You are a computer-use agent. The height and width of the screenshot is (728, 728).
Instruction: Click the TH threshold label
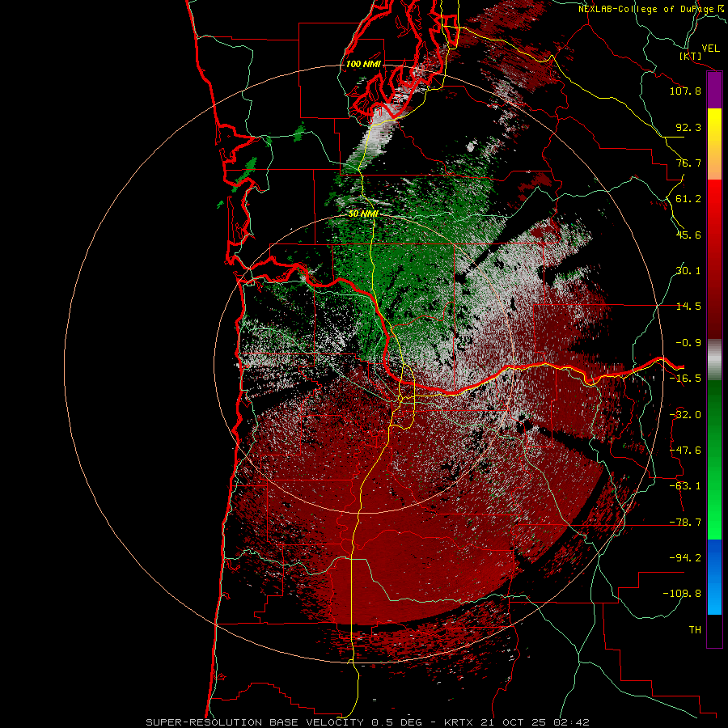coord(695,630)
